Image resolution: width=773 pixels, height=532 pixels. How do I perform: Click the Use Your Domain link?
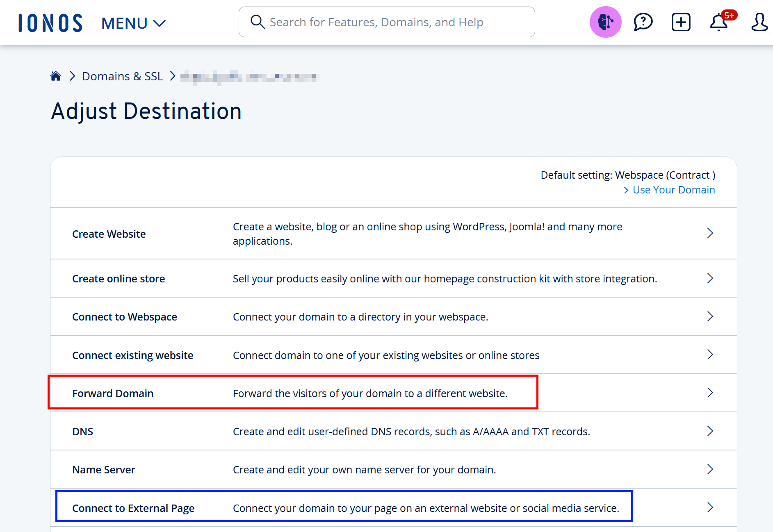point(673,190)
